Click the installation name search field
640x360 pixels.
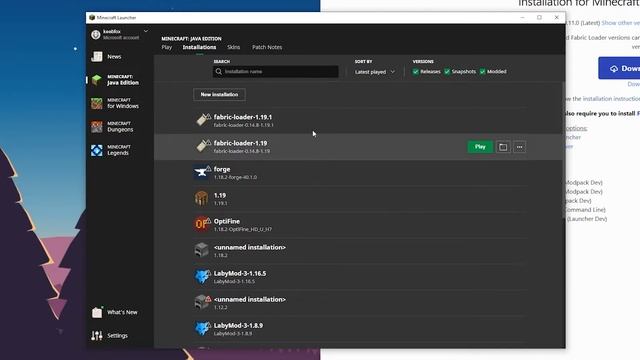(276, 71)
